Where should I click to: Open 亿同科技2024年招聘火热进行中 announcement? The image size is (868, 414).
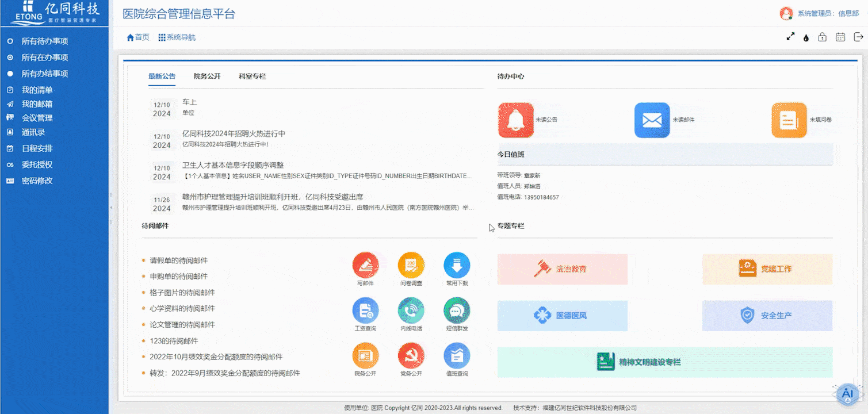(x=234, y=133)
